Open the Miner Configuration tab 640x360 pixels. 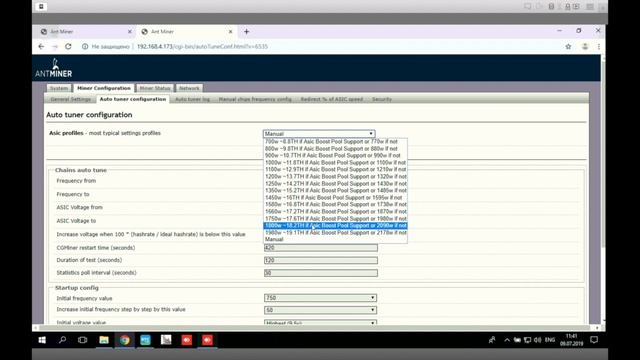104,88
